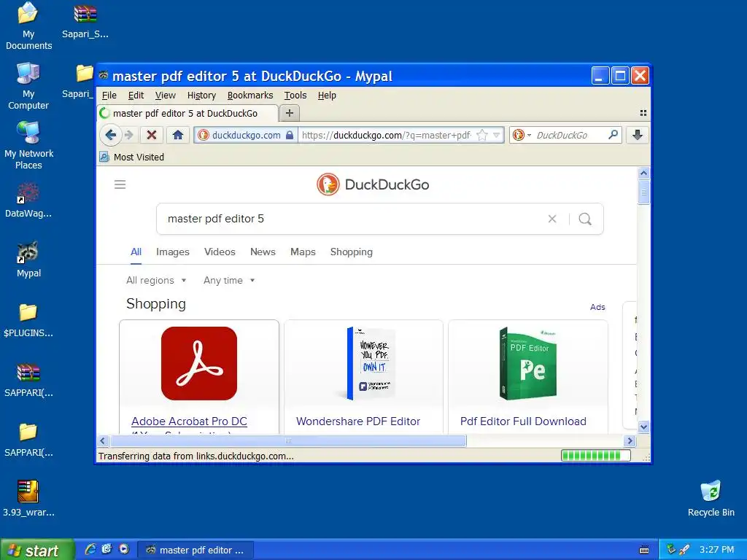Image resolution: width=747 pixels, height=560 pixels.
Task: Switch to the Videos results tab
Action: (220, 252)
